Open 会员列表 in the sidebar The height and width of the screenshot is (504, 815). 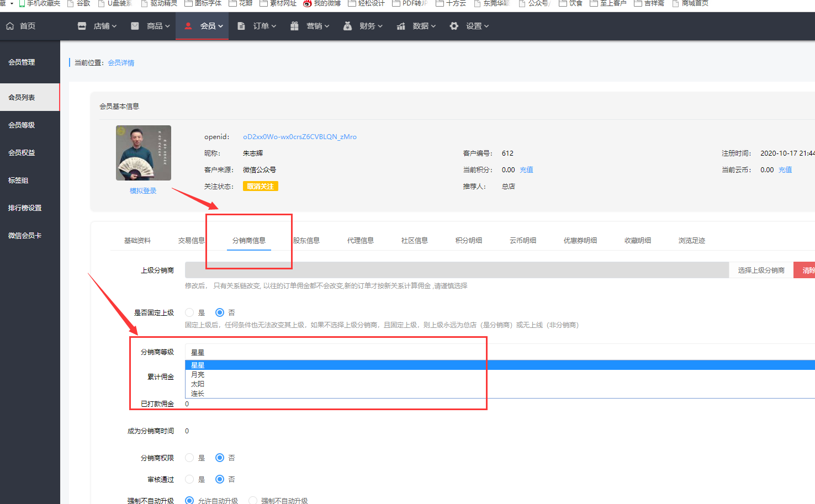30,97
